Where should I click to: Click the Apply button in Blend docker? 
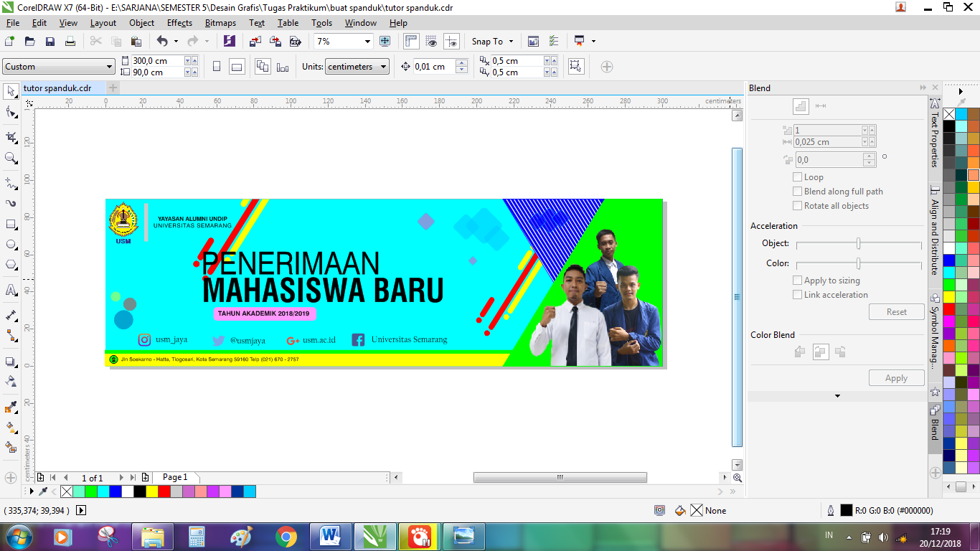click(896, 377)
